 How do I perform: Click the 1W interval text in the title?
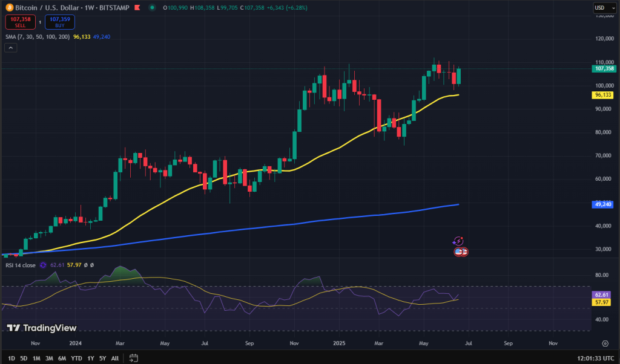pyautogui.click(x=90, y=7)
